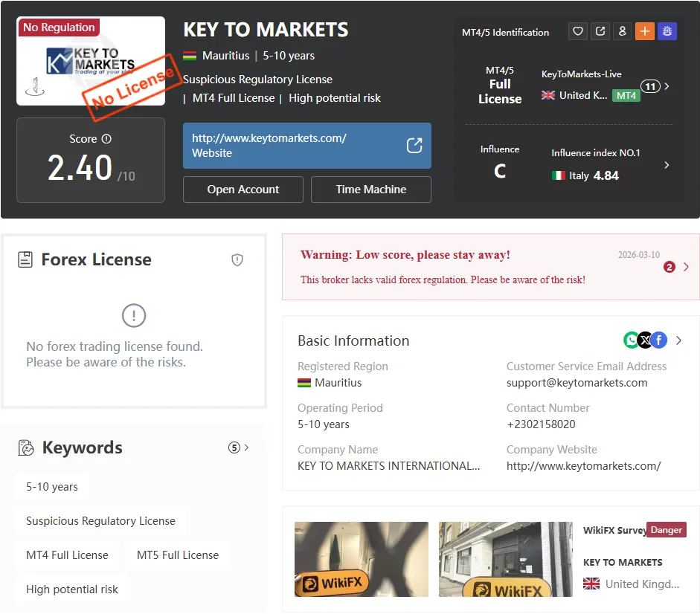Click the UK flag in WikiFX Survey
Viewport: 700px width, 614px height.
click(591, 584)
